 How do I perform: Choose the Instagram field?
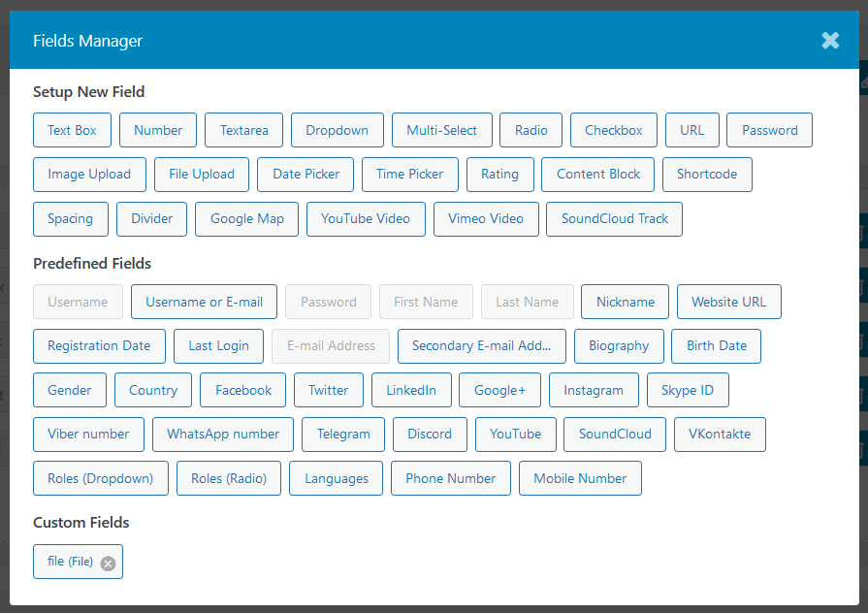tap(594, 390)
